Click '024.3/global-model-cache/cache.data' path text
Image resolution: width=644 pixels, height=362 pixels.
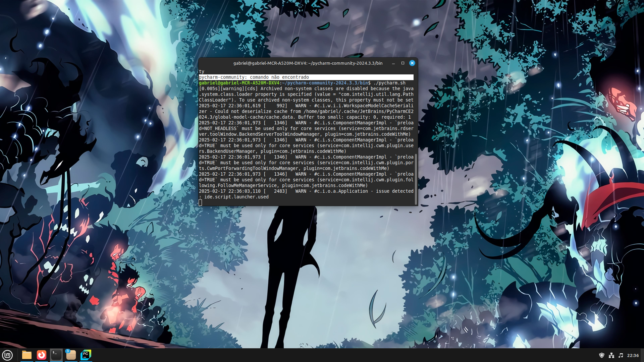click(x=246, y=117)
